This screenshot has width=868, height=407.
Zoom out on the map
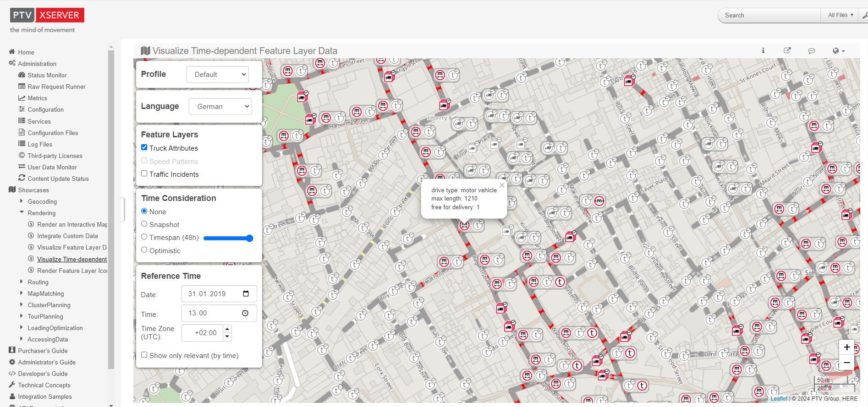[847, 363]
